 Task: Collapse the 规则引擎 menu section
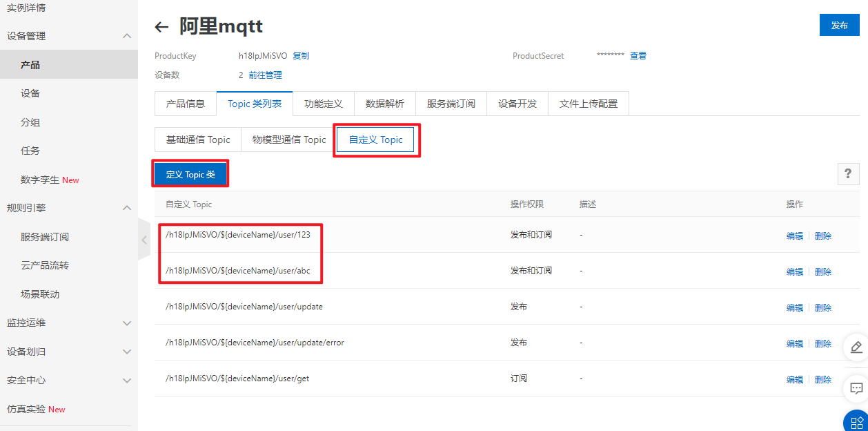[x=127, y=208]
